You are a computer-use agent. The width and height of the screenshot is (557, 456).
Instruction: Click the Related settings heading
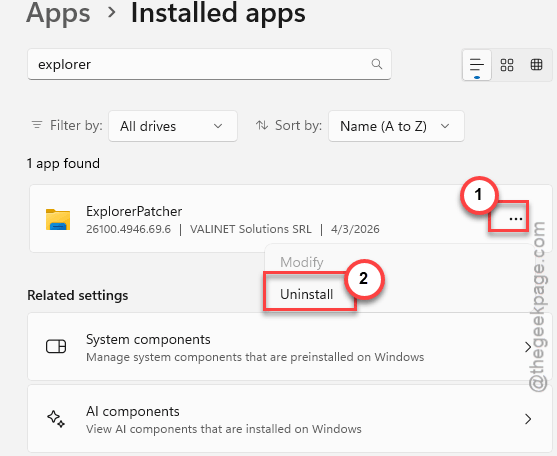[78, 295]
